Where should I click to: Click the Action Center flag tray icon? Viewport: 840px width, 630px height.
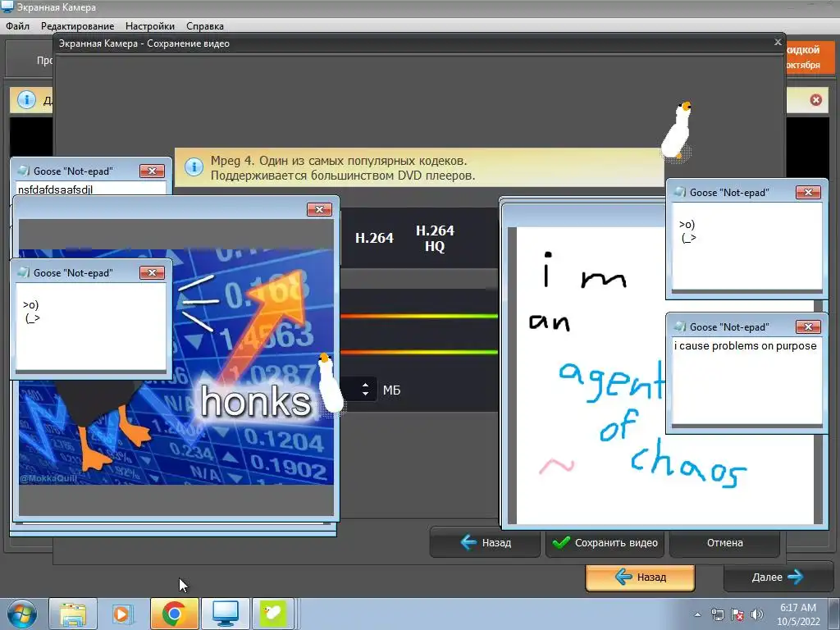pos(737,614)
